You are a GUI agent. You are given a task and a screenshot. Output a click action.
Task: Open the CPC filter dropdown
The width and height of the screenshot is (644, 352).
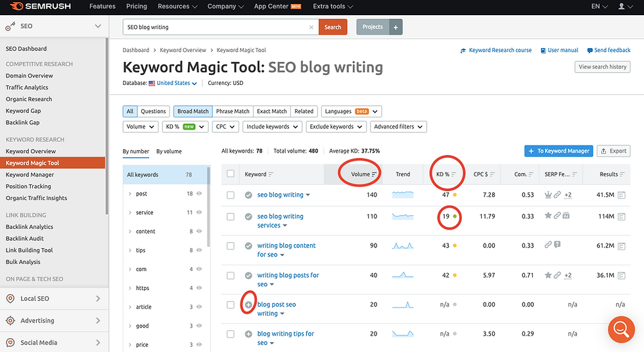pyautogui.click(x=225, y=126)
